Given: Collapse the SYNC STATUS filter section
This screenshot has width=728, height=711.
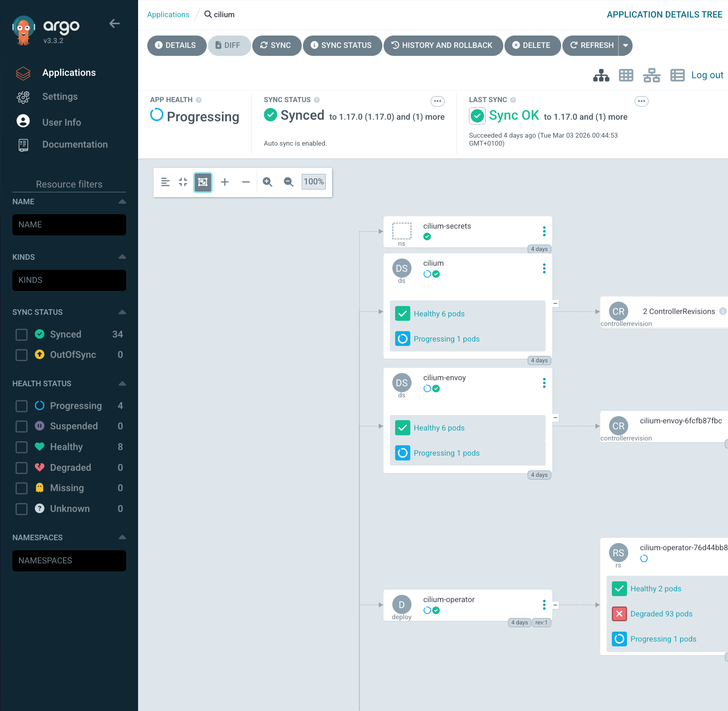Looking at the screenshot, I should point(122,312).
